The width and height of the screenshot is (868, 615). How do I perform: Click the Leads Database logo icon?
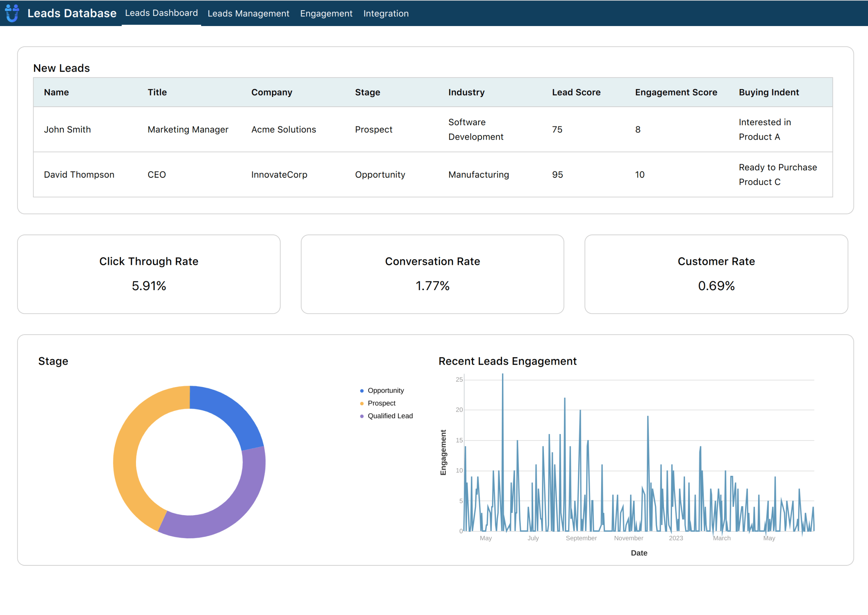coord(12,14)
